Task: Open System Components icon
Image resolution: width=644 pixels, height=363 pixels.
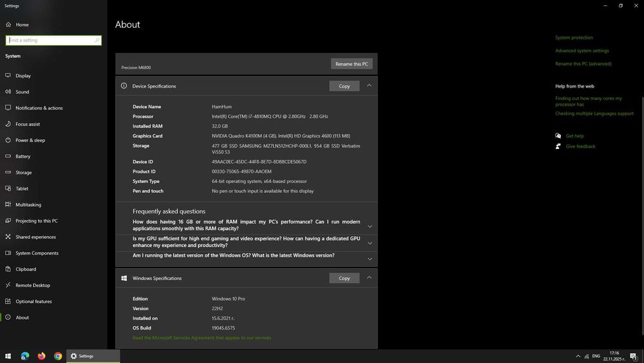Action: tap(8, 253)
